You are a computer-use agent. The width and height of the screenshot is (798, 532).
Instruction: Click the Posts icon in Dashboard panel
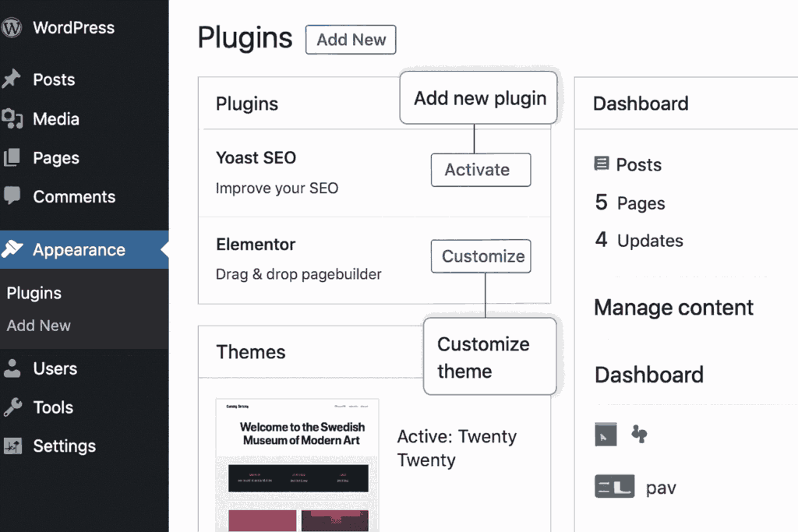click(601, 164)
